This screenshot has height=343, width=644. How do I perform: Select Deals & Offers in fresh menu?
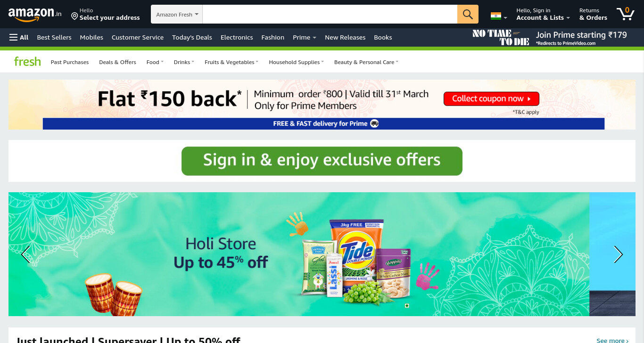[x=117, y=62]
